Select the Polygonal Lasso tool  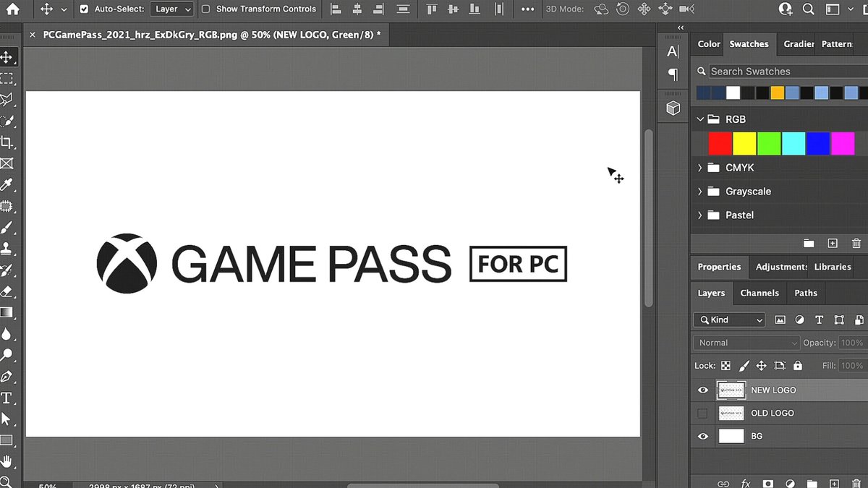7,99
